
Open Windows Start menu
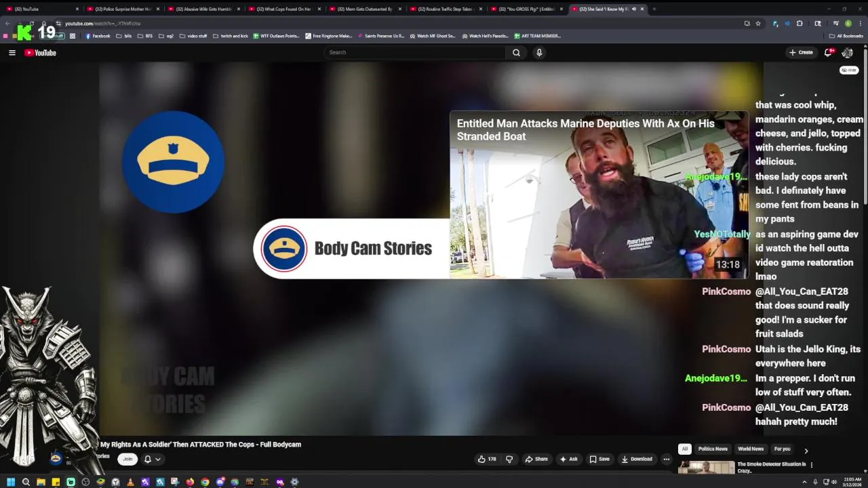(11, 482)
